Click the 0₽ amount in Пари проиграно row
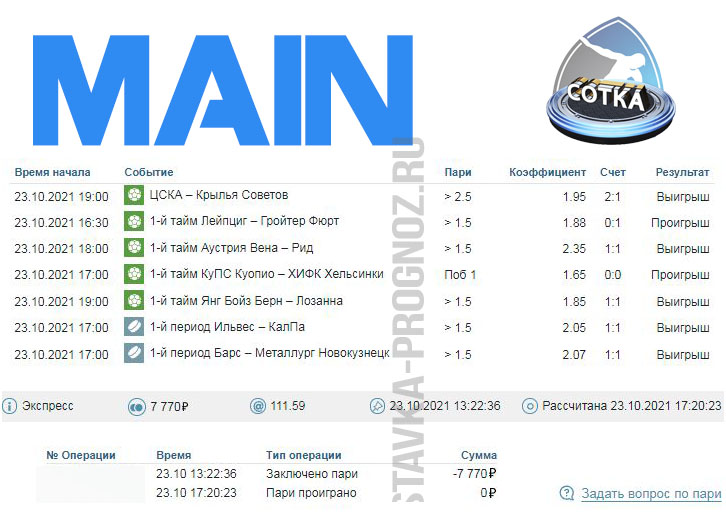This screenshot has height=523, width=726. (488, 493)
